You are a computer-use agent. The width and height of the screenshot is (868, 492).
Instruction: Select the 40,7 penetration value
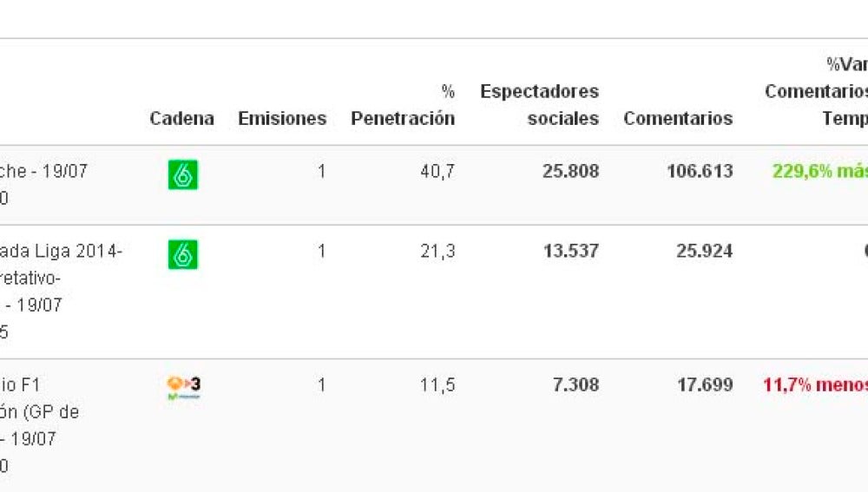pyautogui.click(x=437, y=172)
